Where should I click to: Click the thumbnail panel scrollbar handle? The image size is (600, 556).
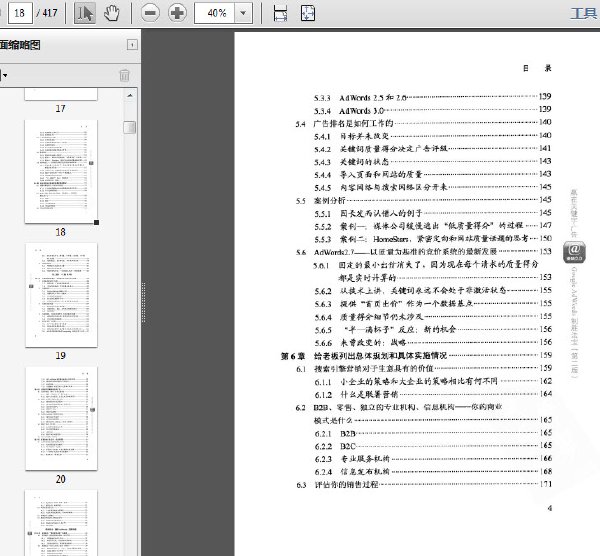130,127
